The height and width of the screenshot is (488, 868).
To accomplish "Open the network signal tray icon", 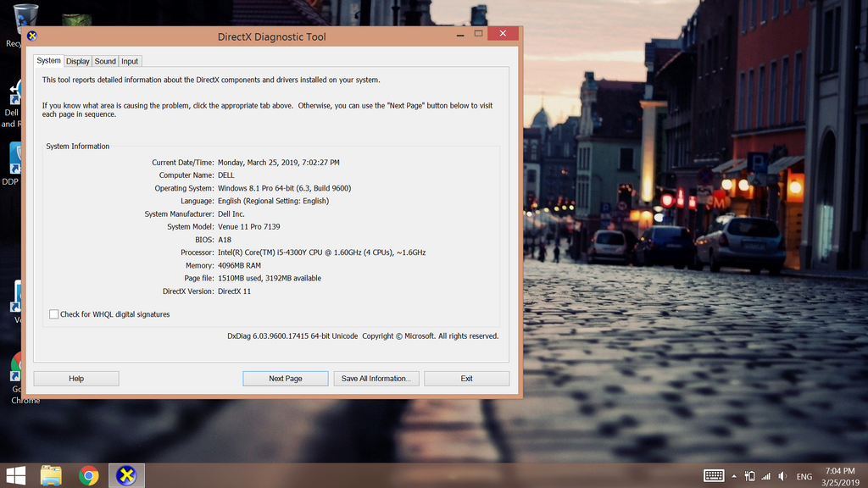I will click(765, 476).
